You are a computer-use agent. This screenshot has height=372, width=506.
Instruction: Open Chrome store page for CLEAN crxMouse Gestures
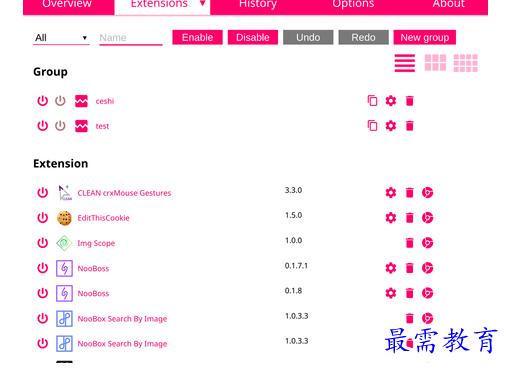428,193
